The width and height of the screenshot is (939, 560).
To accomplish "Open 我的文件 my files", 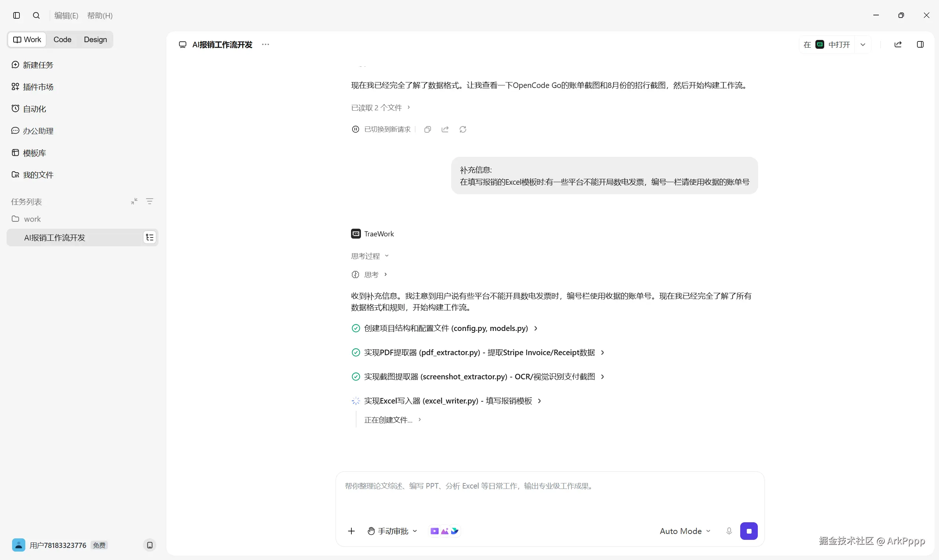I will pyautogui.click(x=33, y=175).
